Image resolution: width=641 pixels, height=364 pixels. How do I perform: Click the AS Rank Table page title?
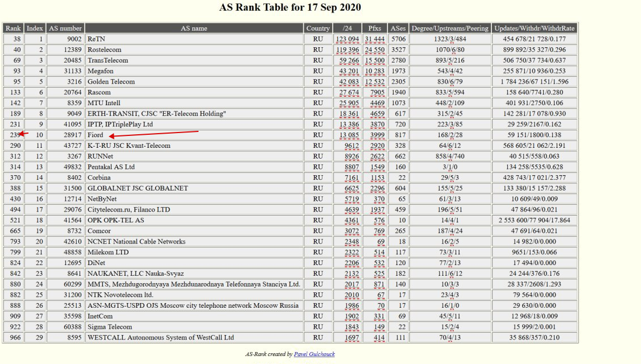(x=290, y=7)
